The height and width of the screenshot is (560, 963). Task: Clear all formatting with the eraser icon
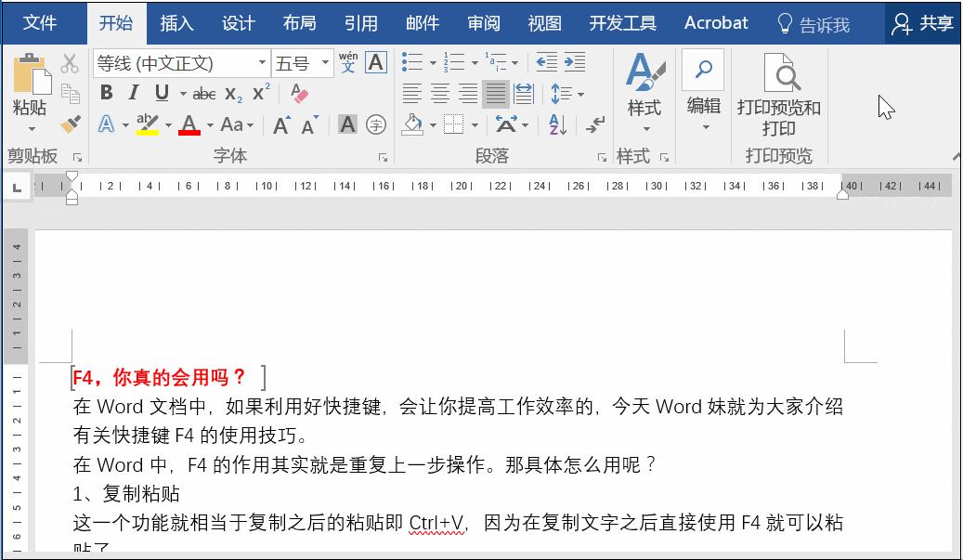[x=299, y=93]
